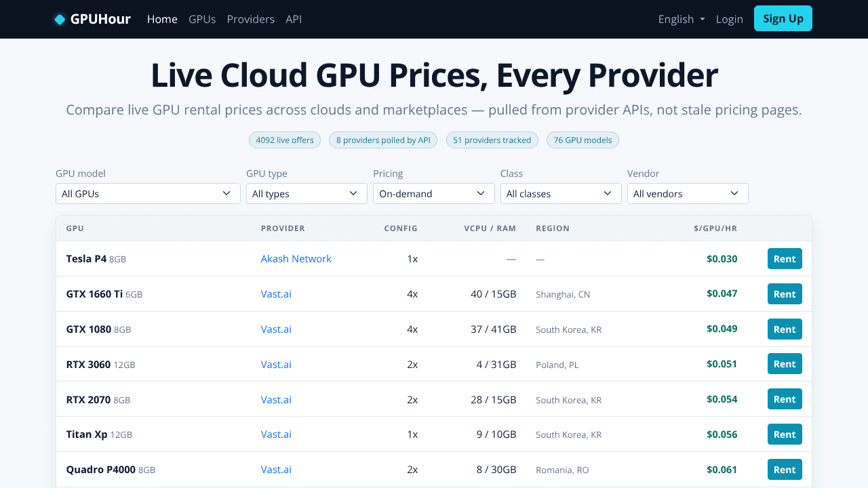Click the 8 providers polled by API badge
The image size is (868, 488).
[383, 140]
